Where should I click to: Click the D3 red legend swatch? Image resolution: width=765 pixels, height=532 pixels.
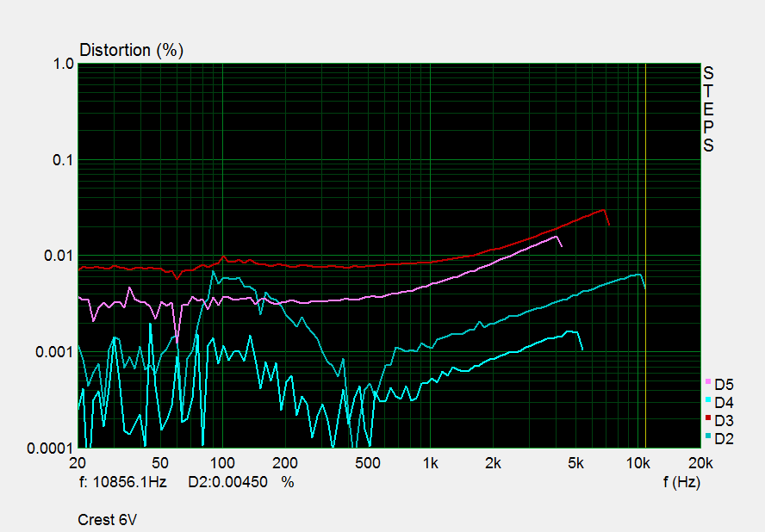point(708,418)
